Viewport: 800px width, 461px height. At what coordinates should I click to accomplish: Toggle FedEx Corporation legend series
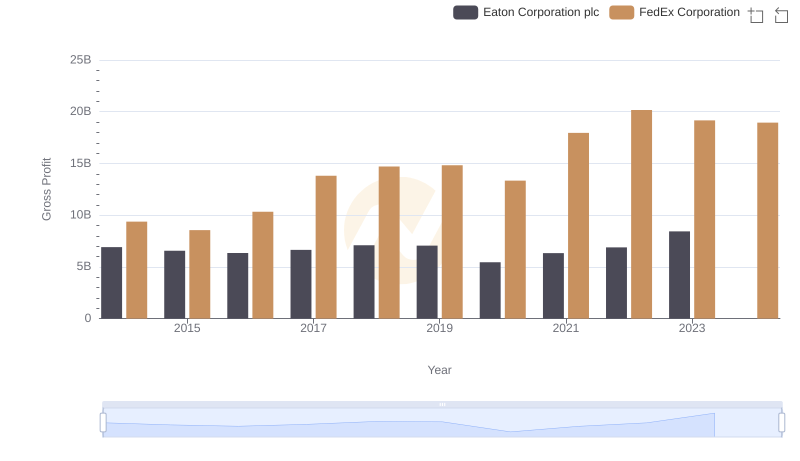pos(674,12)
